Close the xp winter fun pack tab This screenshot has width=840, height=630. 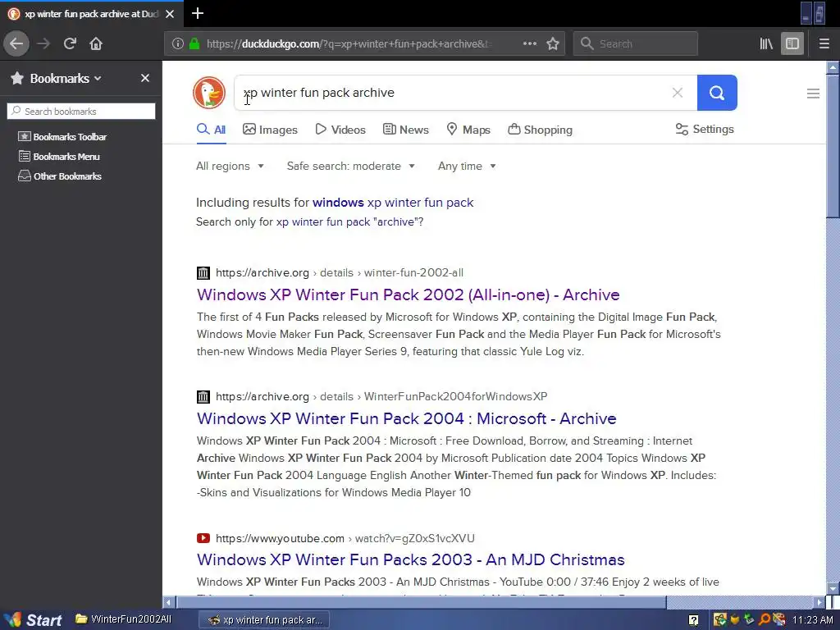pyautogui.click(x=170, y=14)
